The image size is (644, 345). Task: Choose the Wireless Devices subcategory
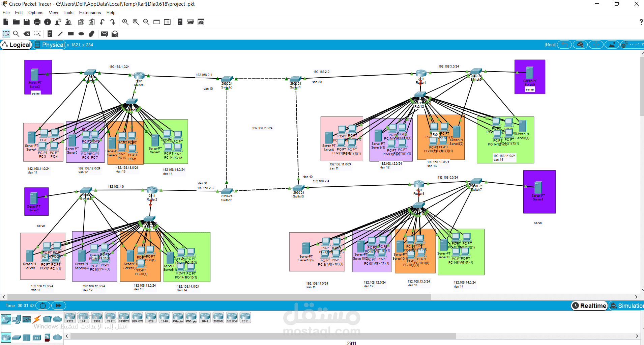(37, 337)
